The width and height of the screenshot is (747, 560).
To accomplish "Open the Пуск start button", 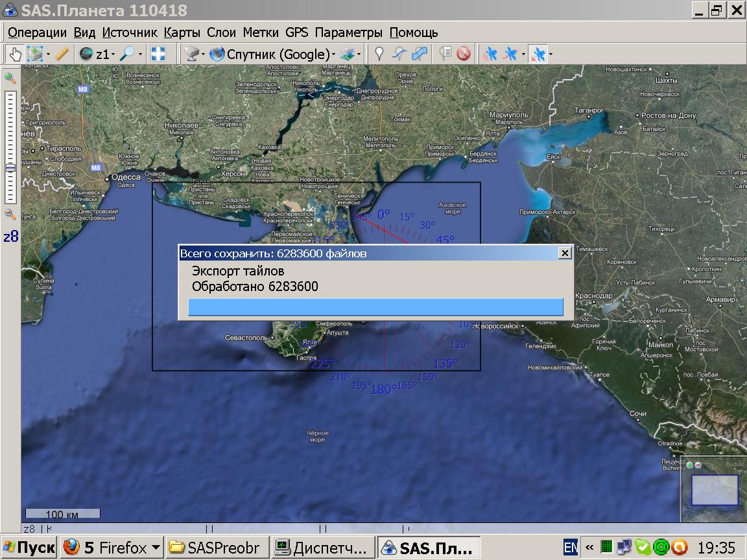I will click(29, 548).
